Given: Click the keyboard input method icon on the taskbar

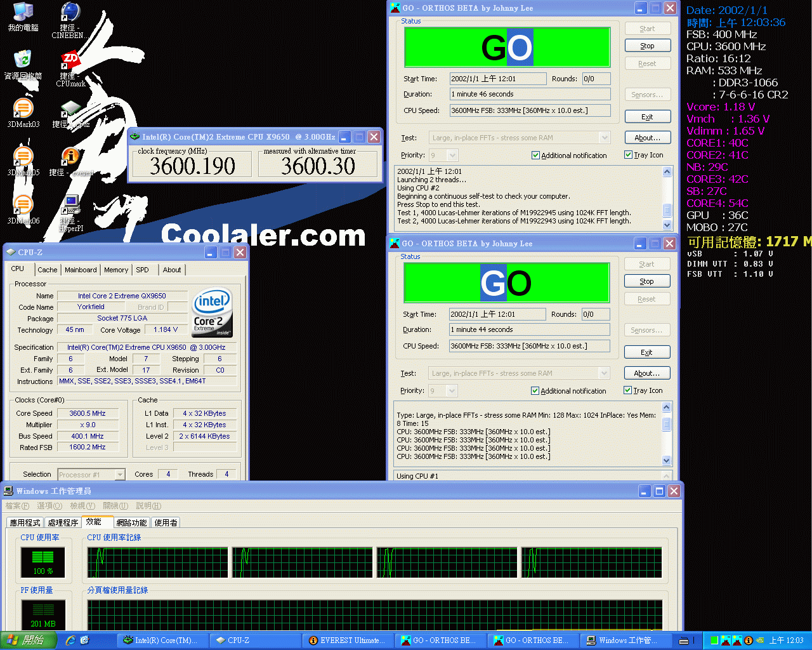Looking at the screenshot, I should click(x=684, y=640).
